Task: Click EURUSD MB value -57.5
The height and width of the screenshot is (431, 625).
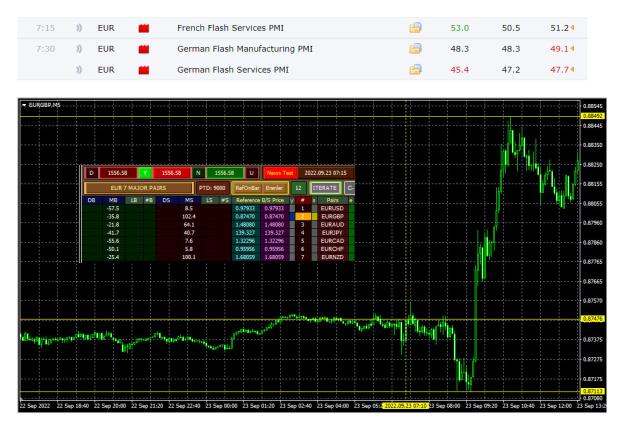Action: [113, 209]
